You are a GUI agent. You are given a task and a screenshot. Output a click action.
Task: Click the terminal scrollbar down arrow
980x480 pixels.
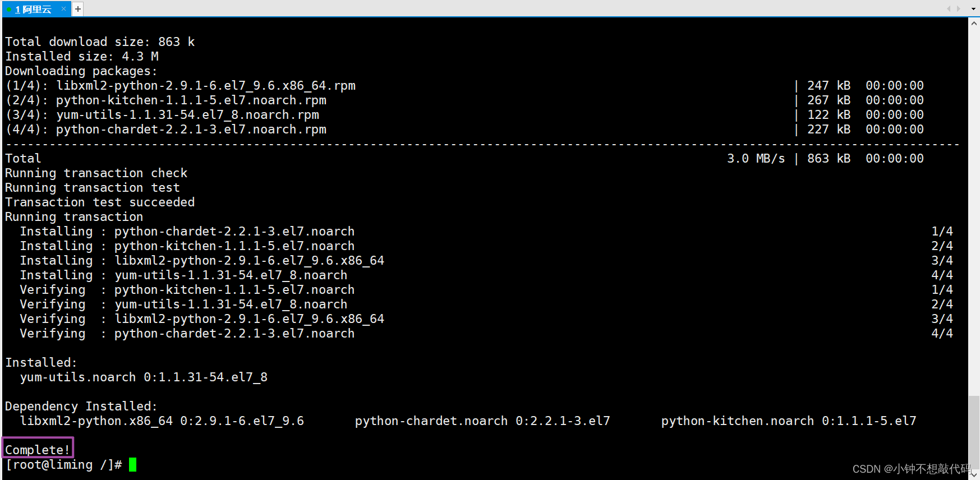(x=974, y=474)
